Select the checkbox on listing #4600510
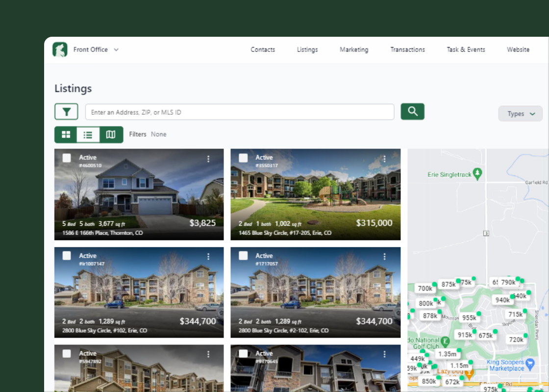Image resolution: width=549 pixels, height=392 pixels. (67, 158)
